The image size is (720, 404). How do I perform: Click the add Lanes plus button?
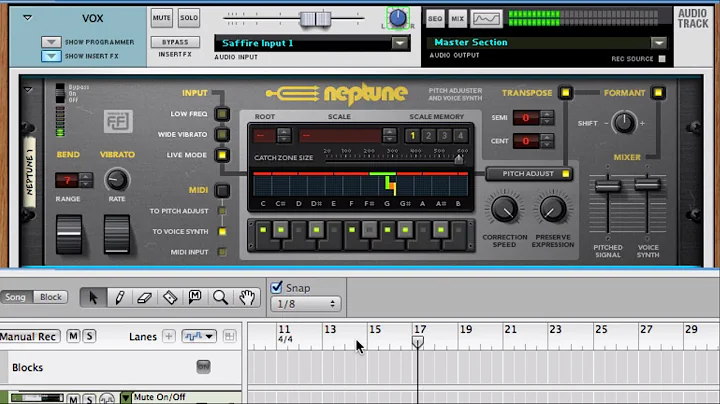point(169,337)
